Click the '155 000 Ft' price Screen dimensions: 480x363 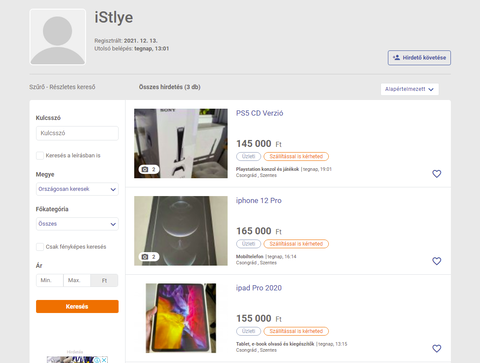pos(259,318)
